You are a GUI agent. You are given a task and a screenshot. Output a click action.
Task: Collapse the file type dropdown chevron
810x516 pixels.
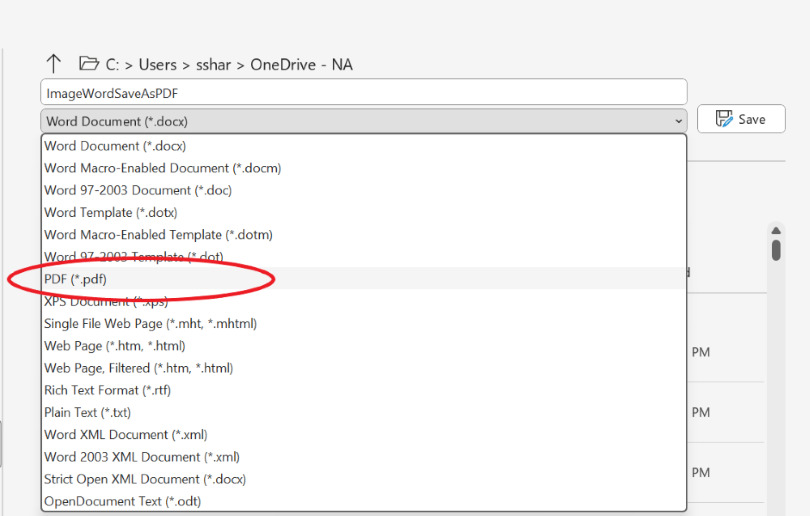coord(678,121)
